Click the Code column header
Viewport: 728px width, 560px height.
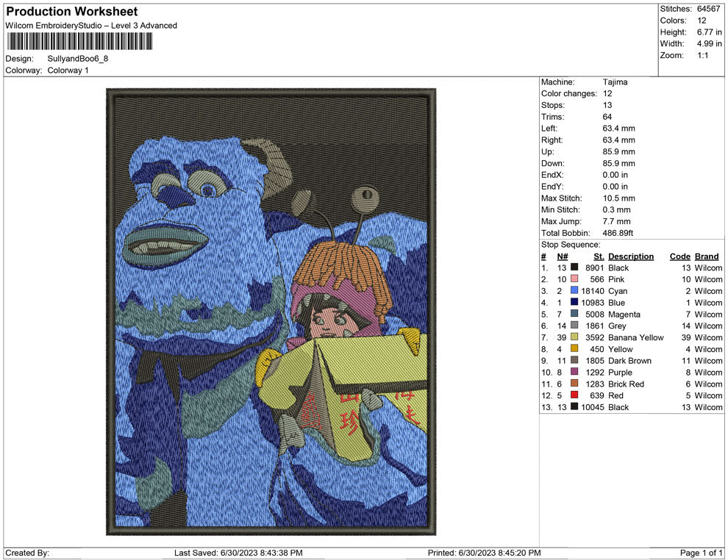click(679, 256)
